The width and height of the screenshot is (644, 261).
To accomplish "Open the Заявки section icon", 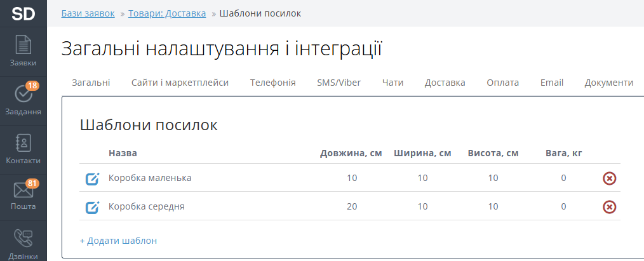I will pos(23,44).
